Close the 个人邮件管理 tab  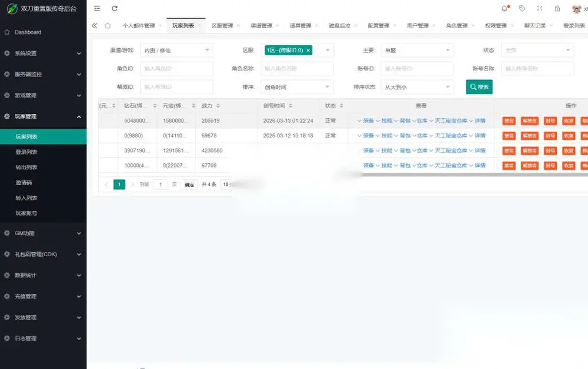pyautogui.click(x=160, y=25)
